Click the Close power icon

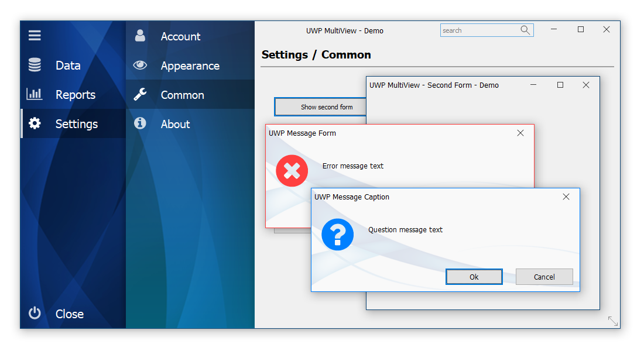click(x=35, y=313)
